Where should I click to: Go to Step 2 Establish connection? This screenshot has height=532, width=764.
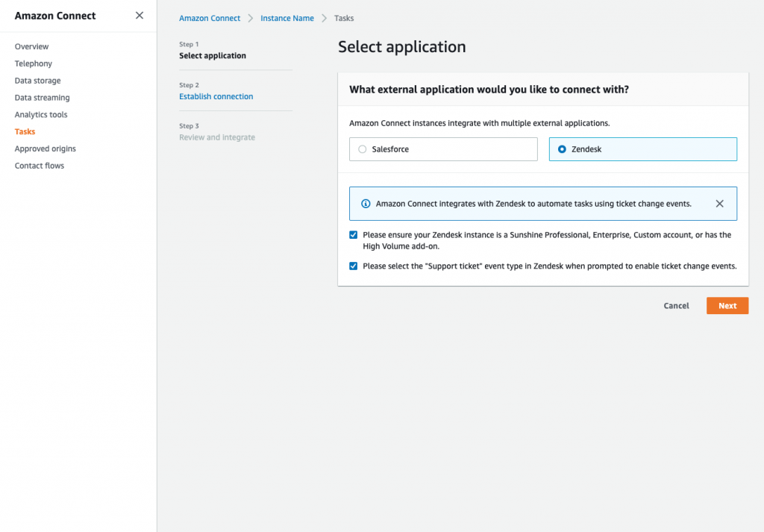(x=216, y=96)
